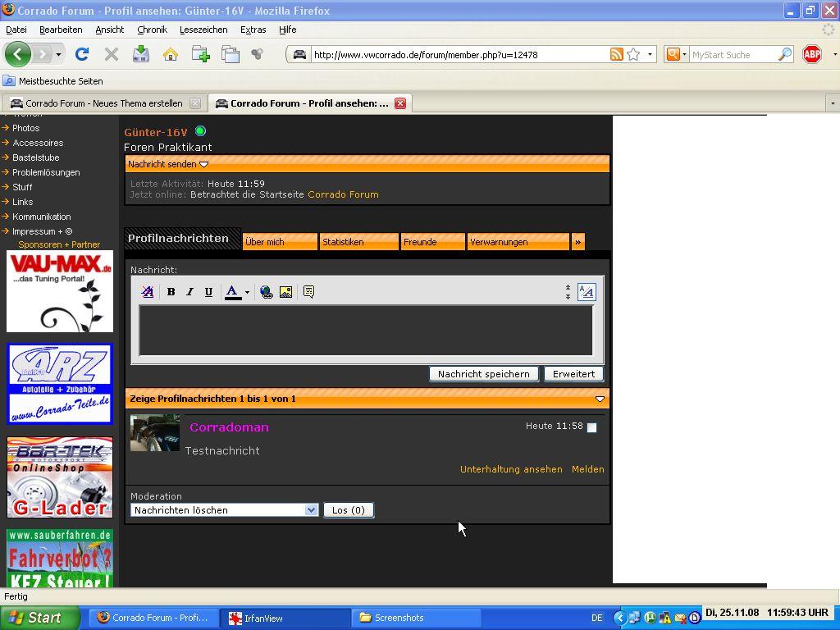Open the Statistiken profile tab
The height and width of the screenshot is (630, 840).
(x=358, y=242)
